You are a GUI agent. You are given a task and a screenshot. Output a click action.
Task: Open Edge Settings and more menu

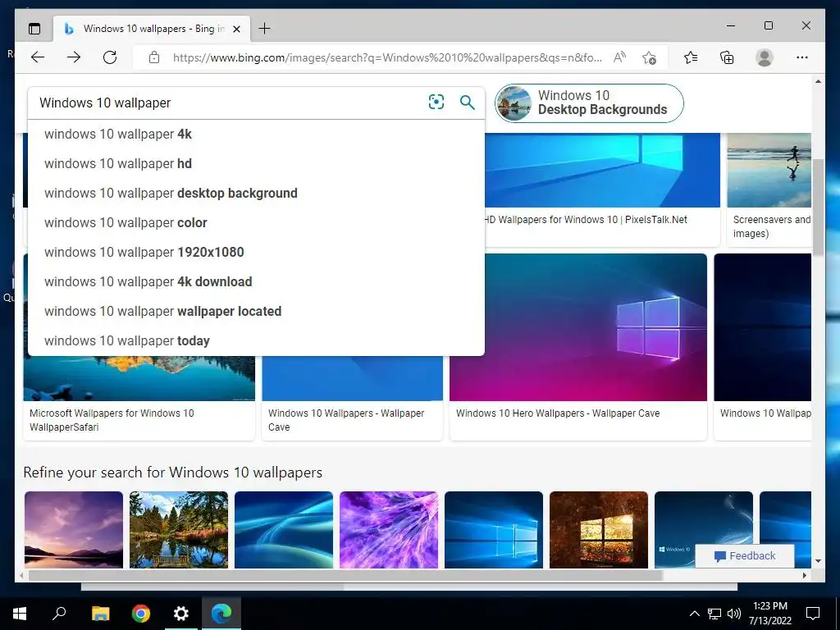(x=802, y=57)
